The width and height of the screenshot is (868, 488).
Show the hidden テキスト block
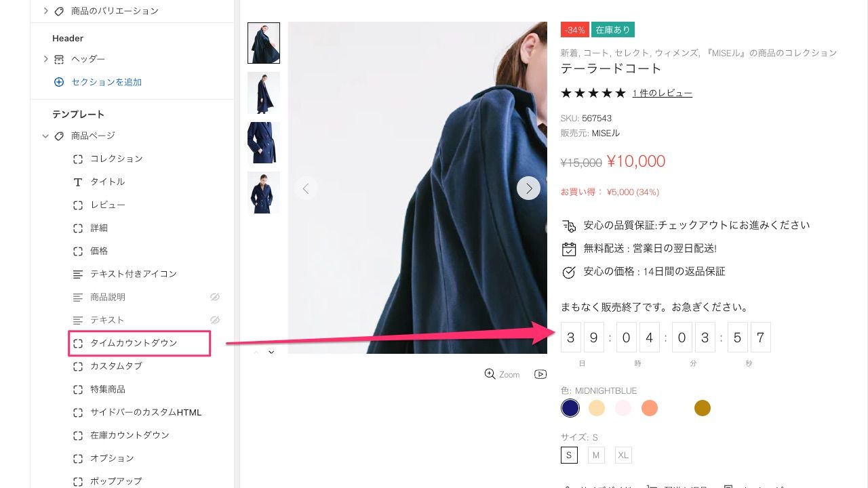(215, 320)
